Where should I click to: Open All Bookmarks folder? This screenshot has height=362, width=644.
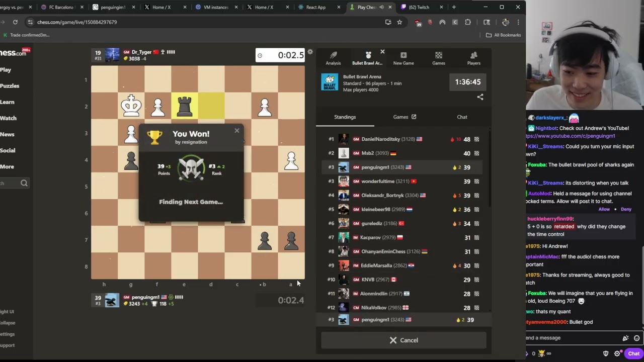504,35
